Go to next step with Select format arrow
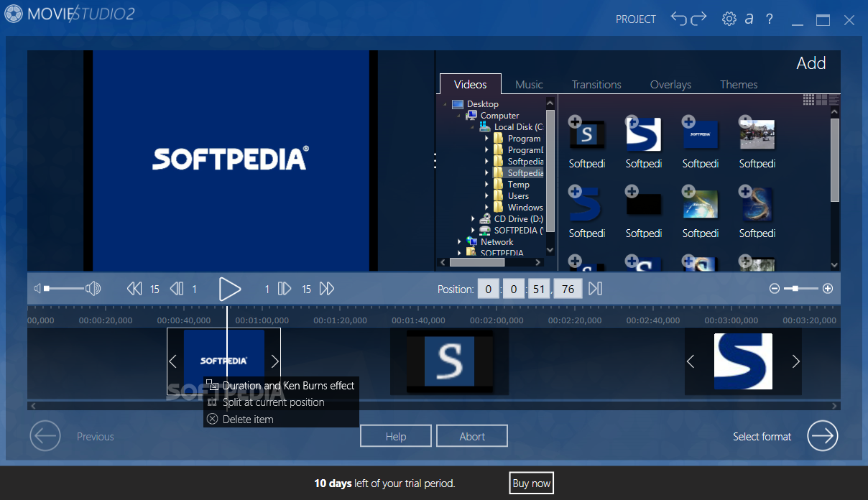Screen dimensions: 868x500 pos(823,436)
